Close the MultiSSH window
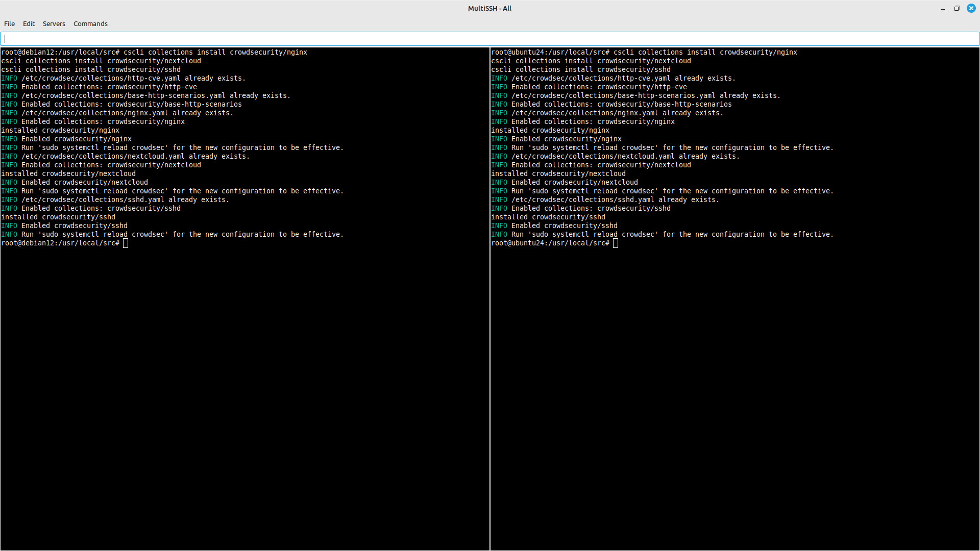This screenshot has width=980, height=551. pos(971,8)
